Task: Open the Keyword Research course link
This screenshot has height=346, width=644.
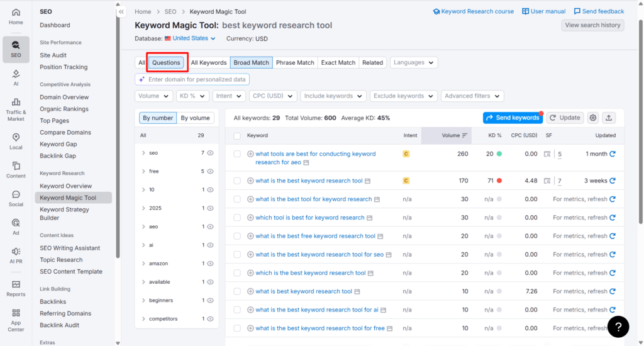Action: click(x=474, y=11)
